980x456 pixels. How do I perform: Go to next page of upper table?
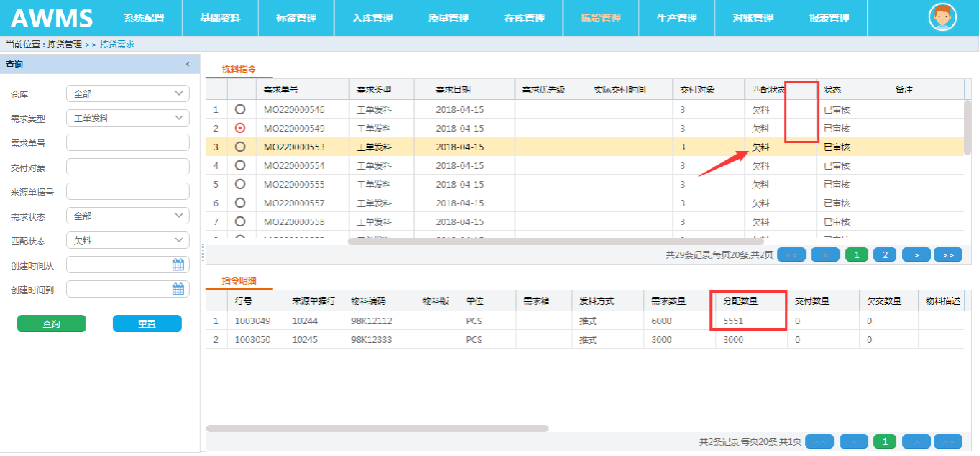pos(916,255)
